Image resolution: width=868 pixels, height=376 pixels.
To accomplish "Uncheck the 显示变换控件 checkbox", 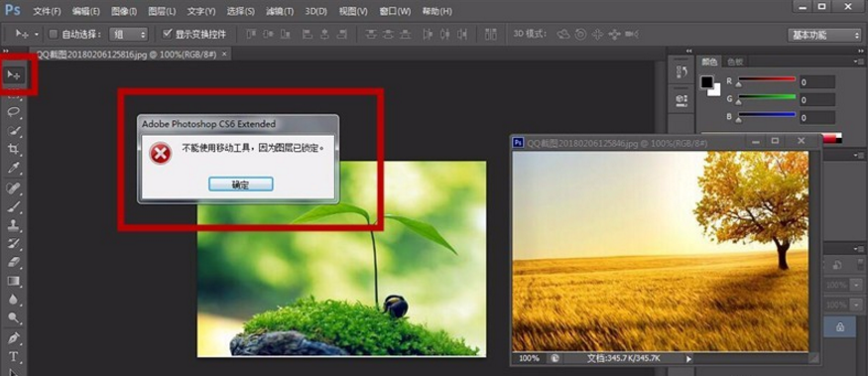I will tap(167, 35).
